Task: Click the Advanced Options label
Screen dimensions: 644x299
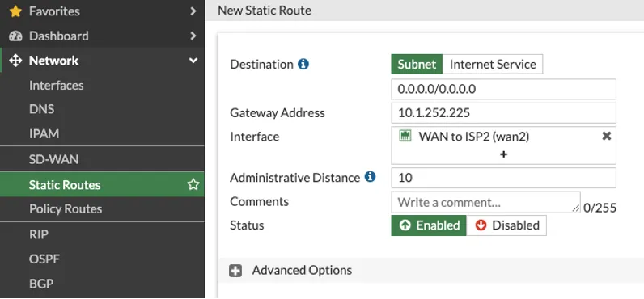Action: (x=302, y=270)
